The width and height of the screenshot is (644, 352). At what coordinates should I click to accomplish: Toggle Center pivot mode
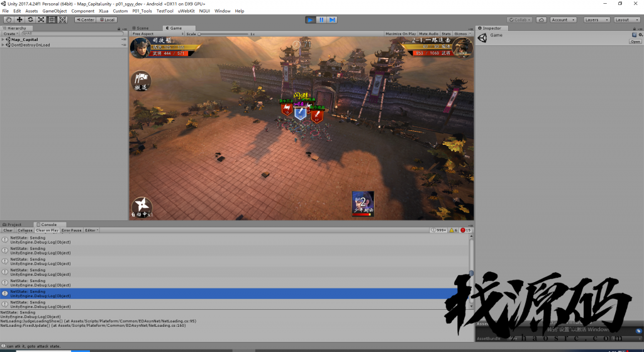point(85,20)
